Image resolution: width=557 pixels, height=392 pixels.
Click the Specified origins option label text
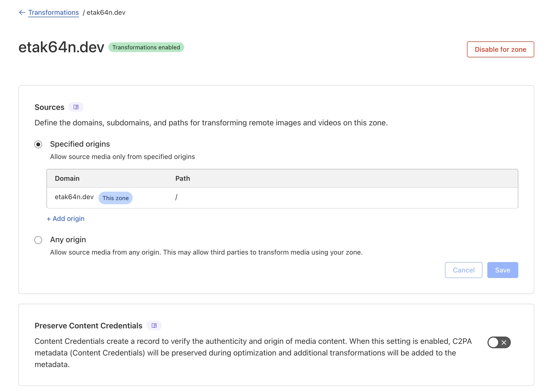(x=80, y=144)
